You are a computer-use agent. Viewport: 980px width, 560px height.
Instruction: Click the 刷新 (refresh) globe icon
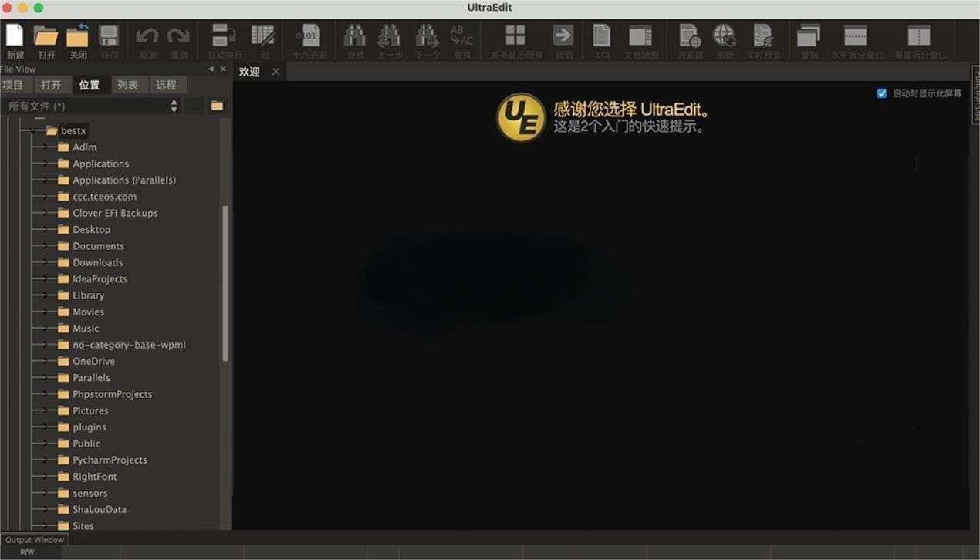tap(724, 35)
